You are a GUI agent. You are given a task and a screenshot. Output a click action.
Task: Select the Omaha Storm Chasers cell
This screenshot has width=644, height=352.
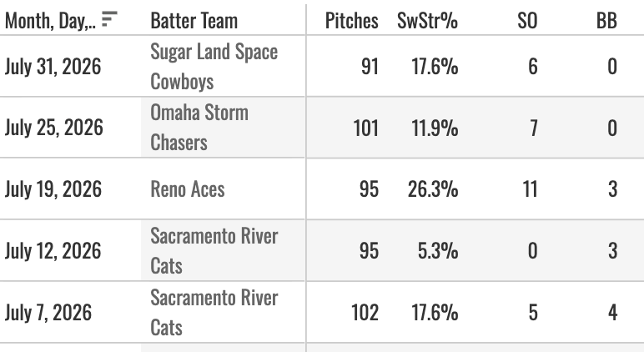[199, 128]
